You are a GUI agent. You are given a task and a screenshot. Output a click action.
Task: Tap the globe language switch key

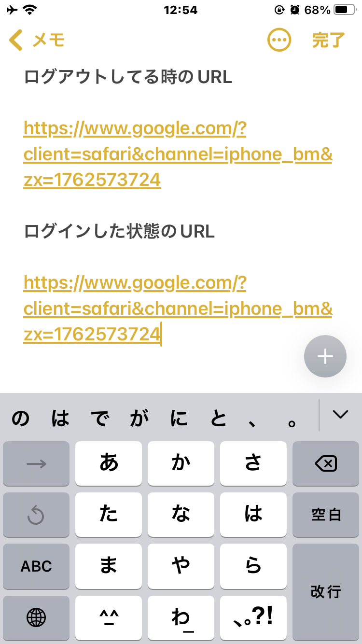(36, 618)
